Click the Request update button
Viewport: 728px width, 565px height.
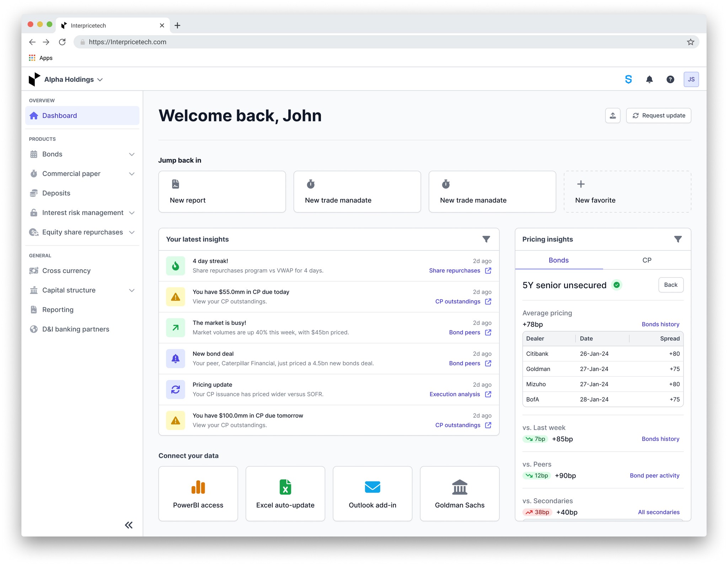658,115
